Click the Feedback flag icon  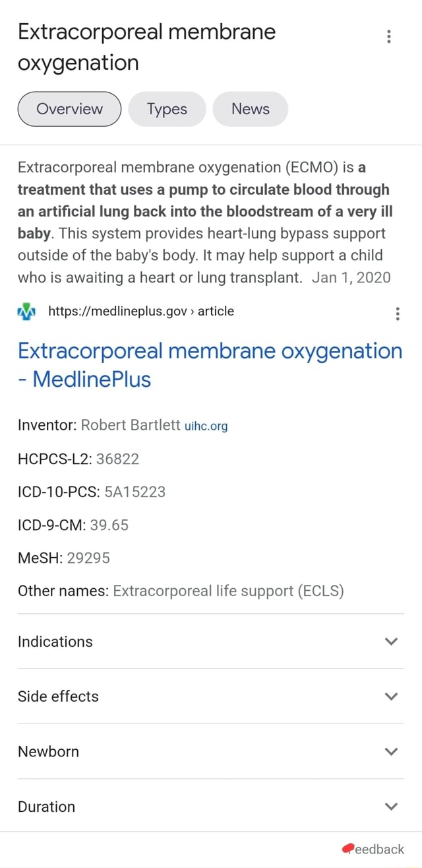coord(349,849)
